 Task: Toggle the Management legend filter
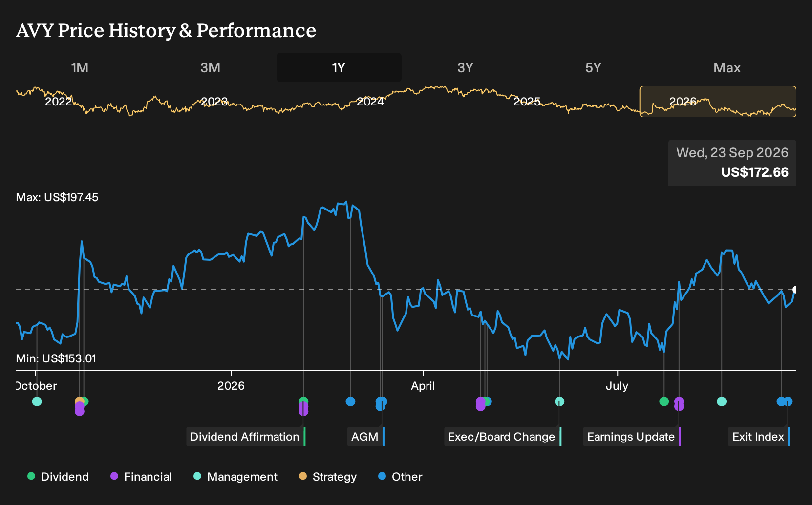pos(235,477)
